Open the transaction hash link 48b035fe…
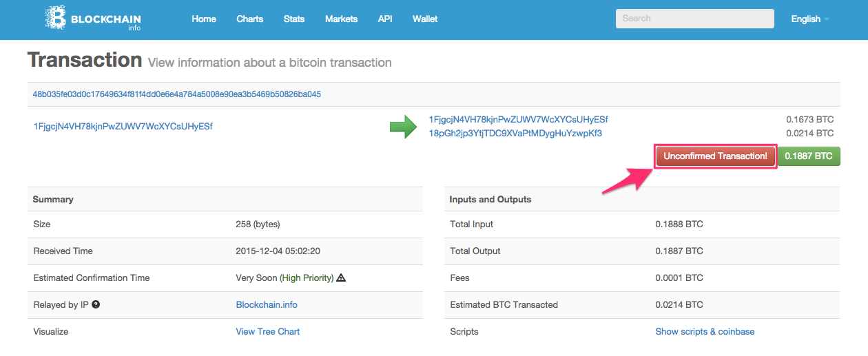The image size is (868, 356). (x=176, y=94)
